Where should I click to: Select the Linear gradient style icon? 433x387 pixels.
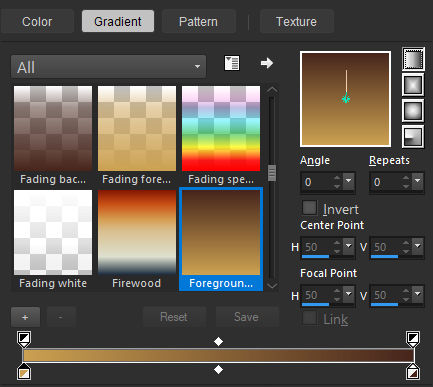pyautogui.click(x=413, y=59)
